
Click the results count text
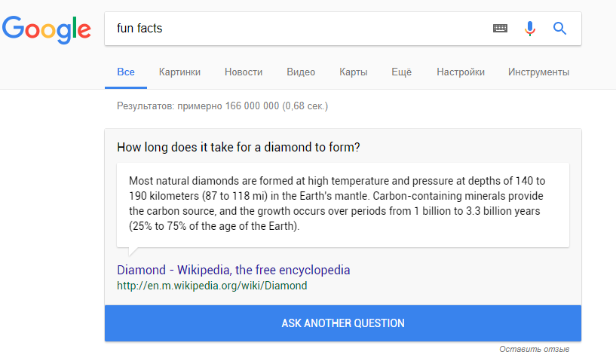pos(222,106)
